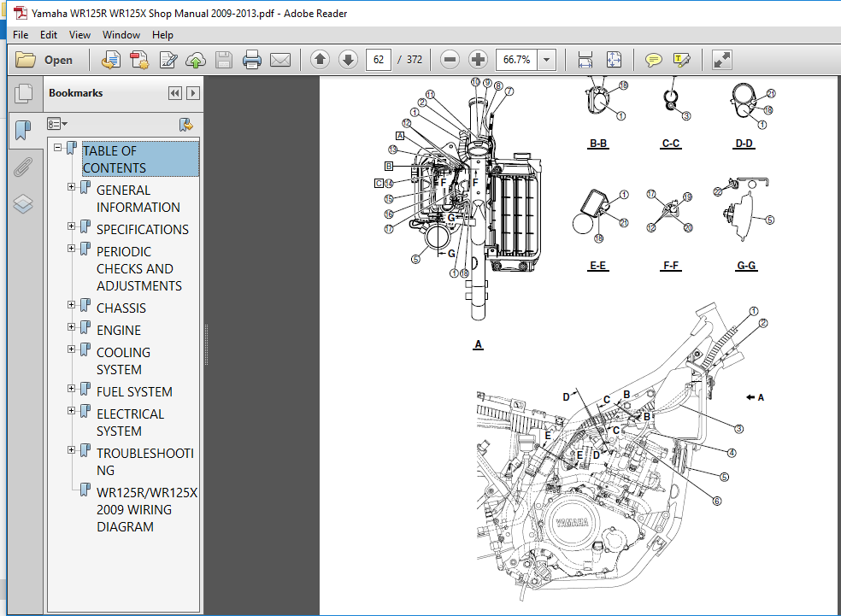Select the Highlight text tool
The height and width of the screenshot is (616, 841).
tap(681, 60)
